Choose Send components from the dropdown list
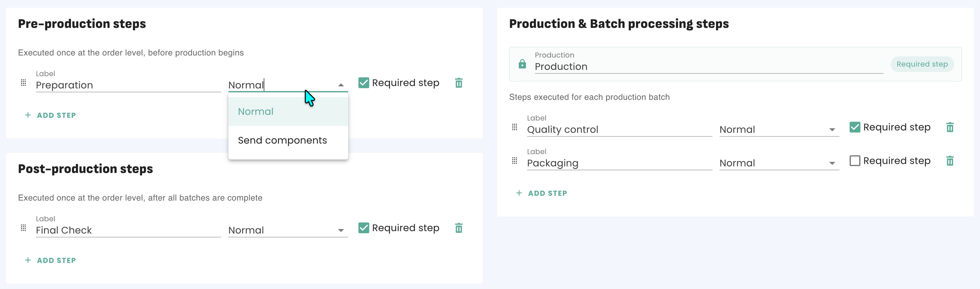Screen dimensions: 980x289 coord(282,141)
